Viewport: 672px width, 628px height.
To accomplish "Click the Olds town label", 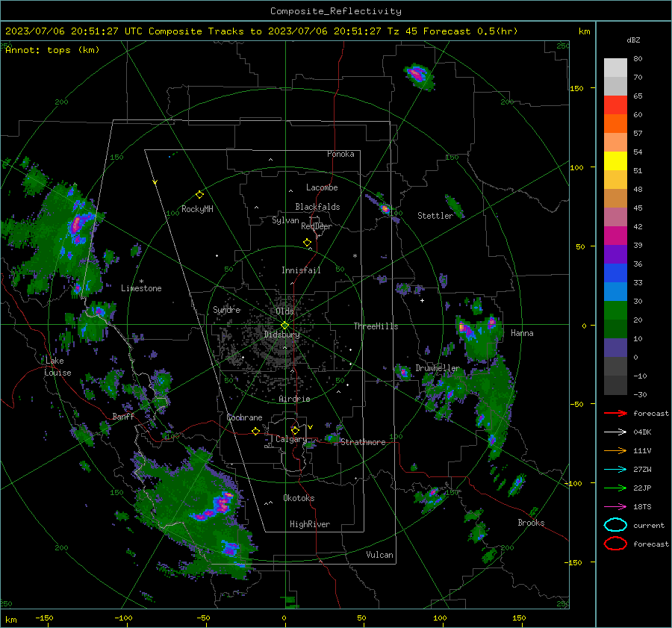I will (x=284, y=311).
